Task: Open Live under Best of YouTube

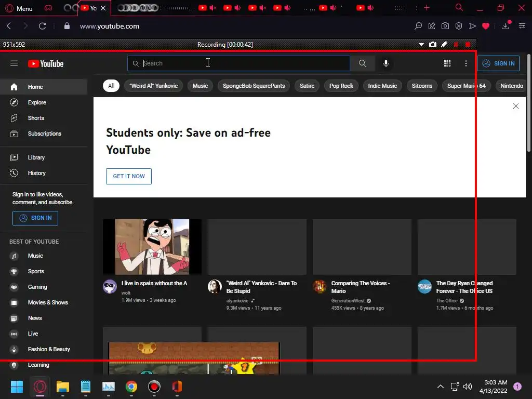Action: 44,334
